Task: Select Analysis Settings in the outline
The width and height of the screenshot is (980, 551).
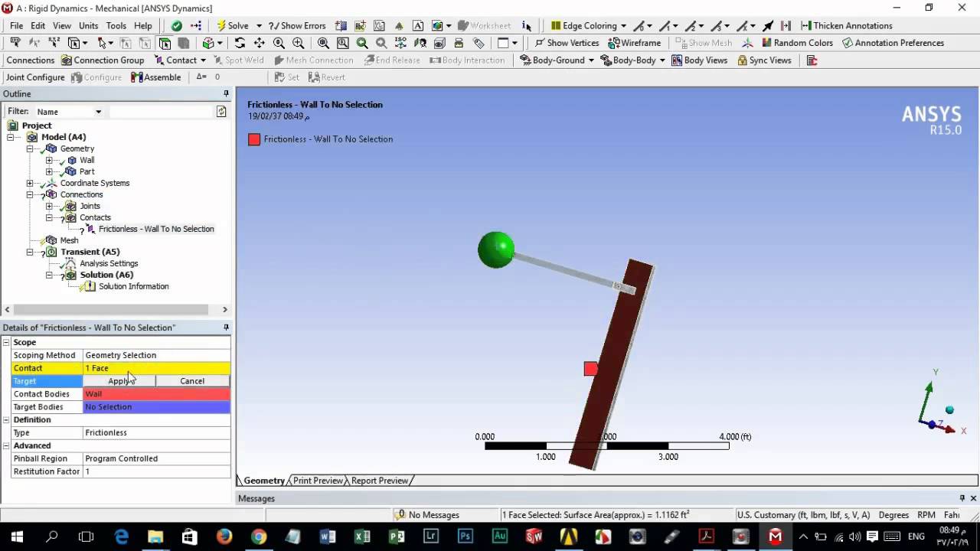Action: (109, 263)
